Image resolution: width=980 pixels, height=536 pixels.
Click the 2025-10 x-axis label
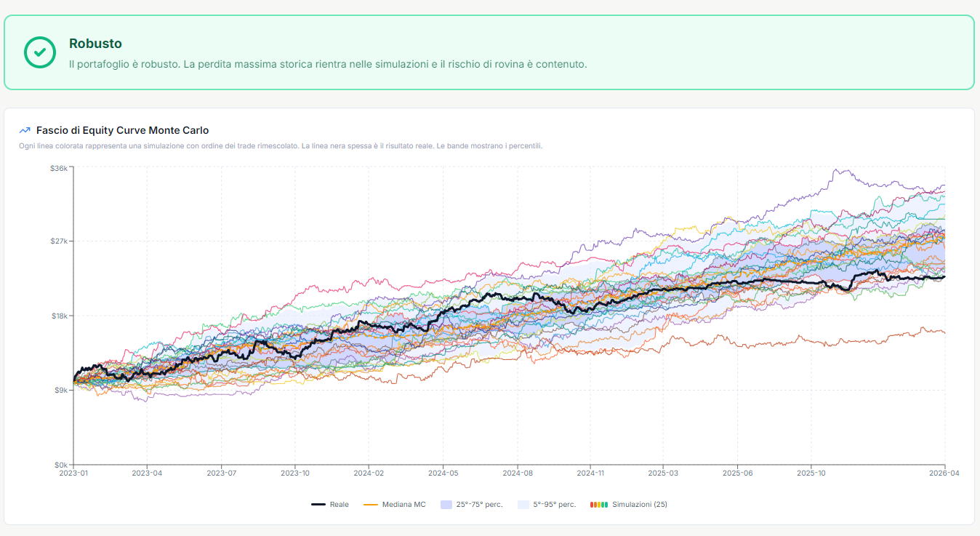[811, 473]
